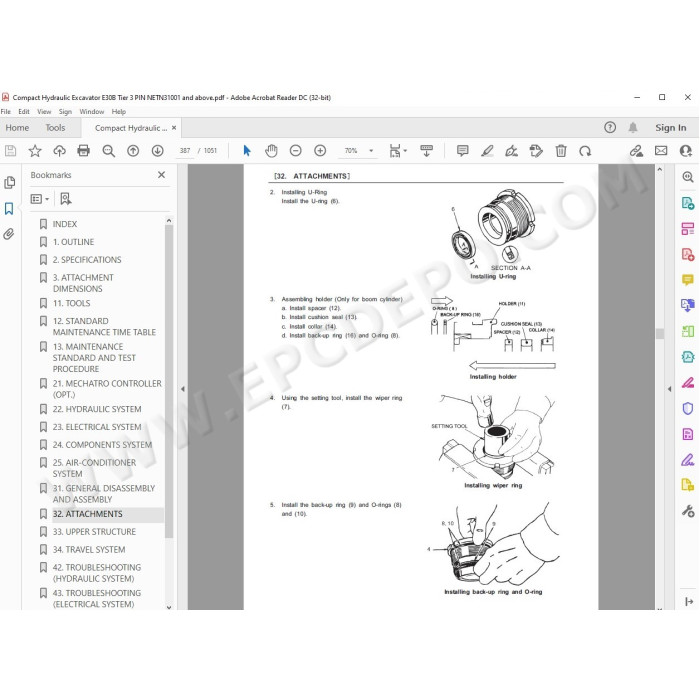
Task: Open the Window menu
Action: pos(92,112)
